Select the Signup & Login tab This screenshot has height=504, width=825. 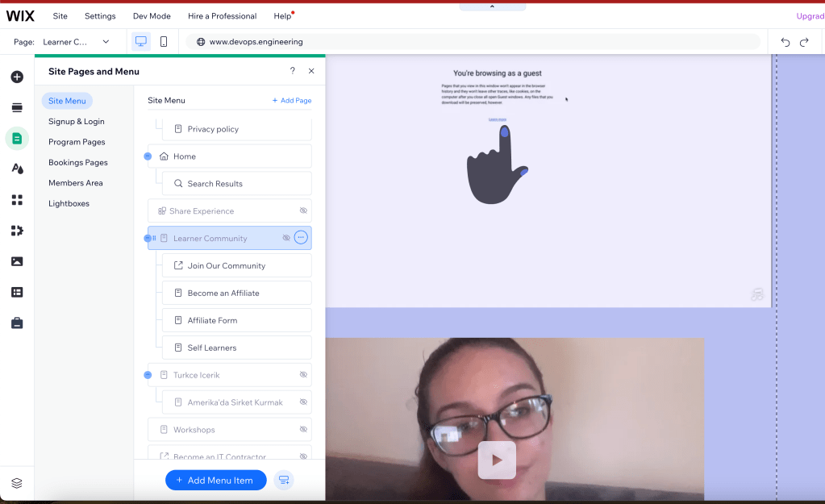tap(77, 122)
